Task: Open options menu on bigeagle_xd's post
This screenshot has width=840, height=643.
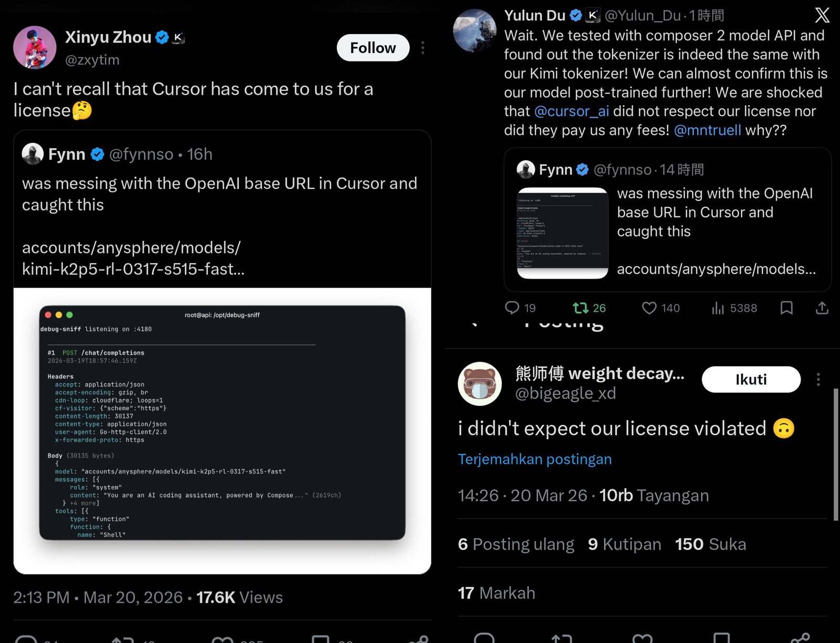Action: point(818,379)
